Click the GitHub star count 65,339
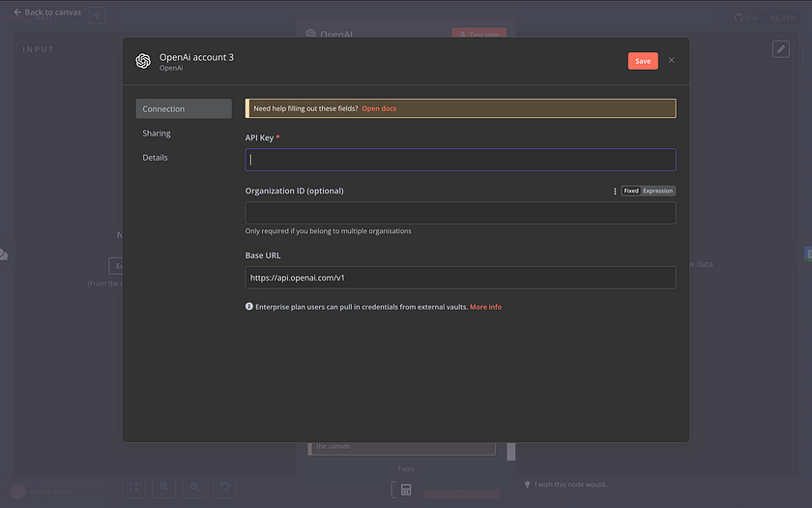This screenshot has width=812, height=508. pyautogui.click(x=782, y=18)
